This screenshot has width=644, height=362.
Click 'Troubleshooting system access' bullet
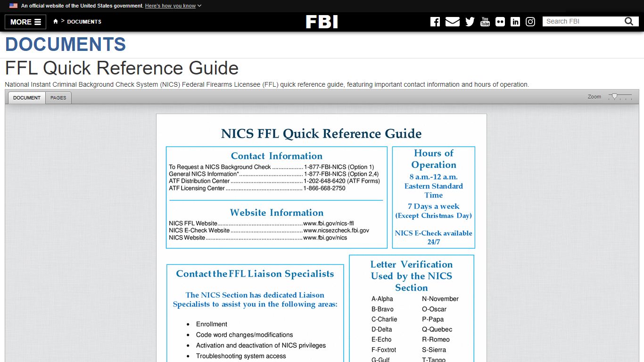(x=241, y=356)
